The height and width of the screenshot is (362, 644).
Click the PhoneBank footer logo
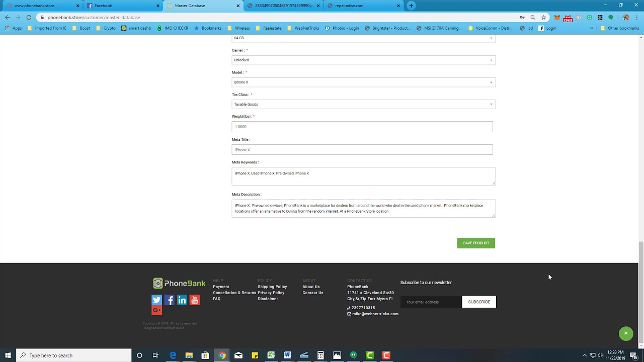pos(179,284)
